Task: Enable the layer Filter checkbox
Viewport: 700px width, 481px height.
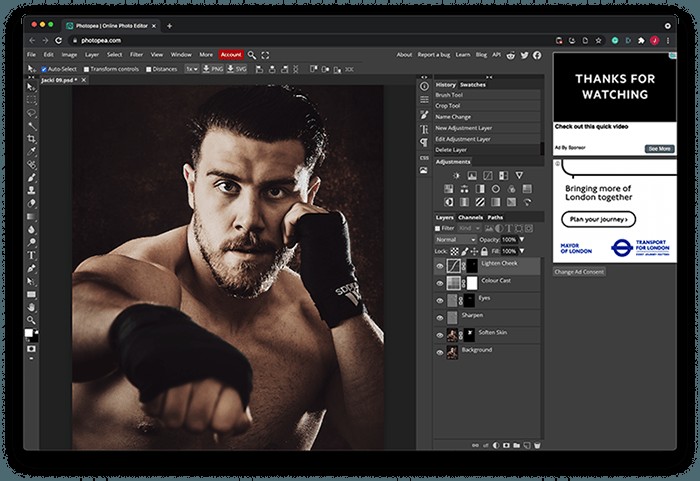Action: click(x=438, y=228)
